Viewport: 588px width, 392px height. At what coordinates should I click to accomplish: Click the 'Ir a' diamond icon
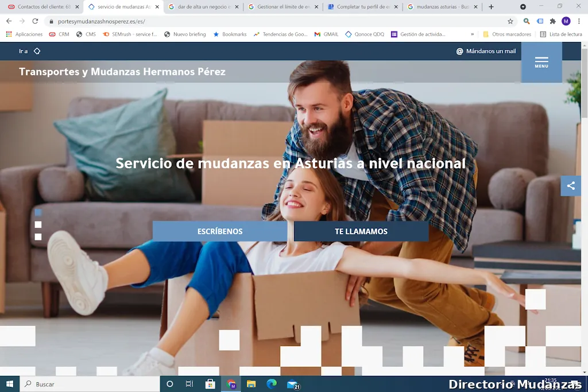click(37, 51)
